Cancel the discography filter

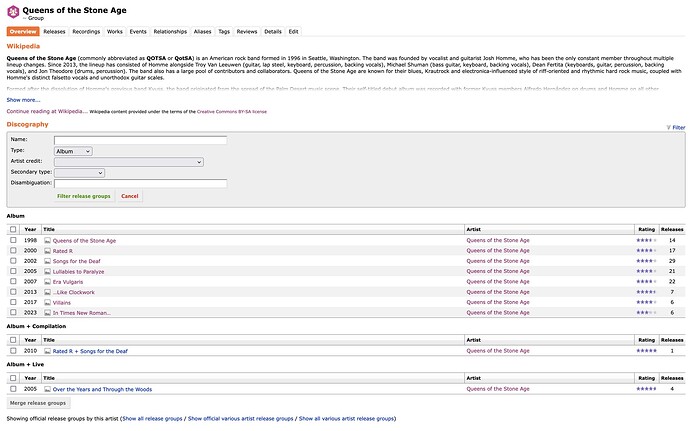click(x=130, y=196)
